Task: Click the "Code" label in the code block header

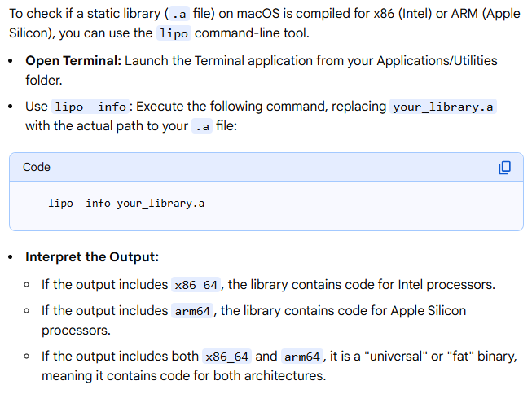Action: (37, 167)
